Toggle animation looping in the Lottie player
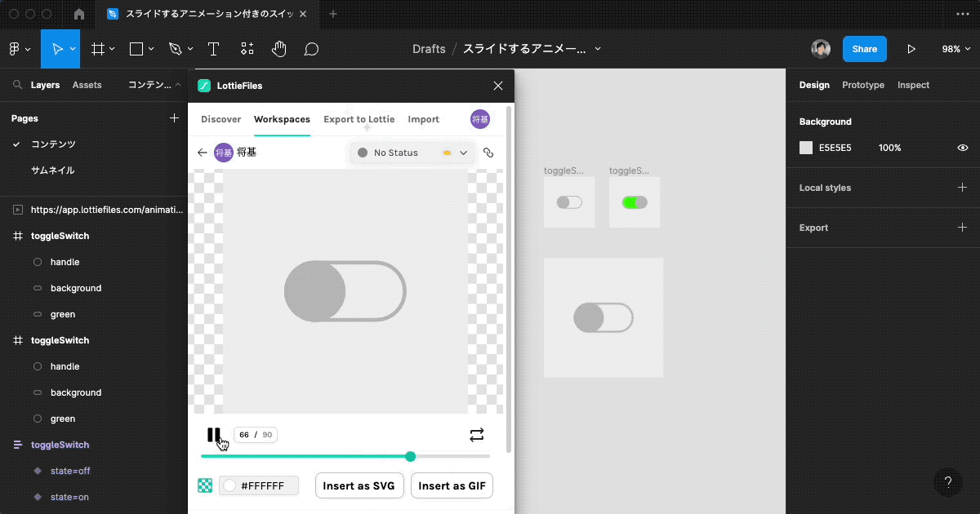The height and width of the screenshot is (514, 980). click(477, 435)
